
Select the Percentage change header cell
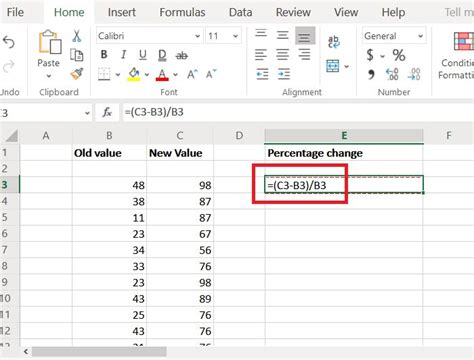click(344, 153)
